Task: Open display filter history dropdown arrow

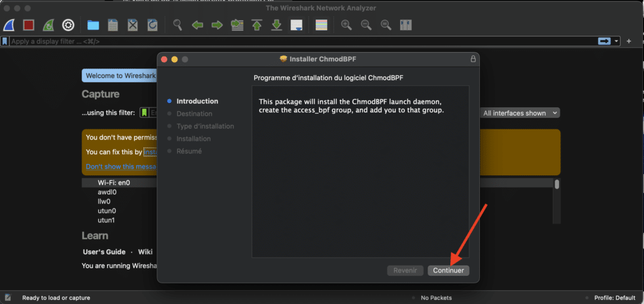Action: point(616,41)
